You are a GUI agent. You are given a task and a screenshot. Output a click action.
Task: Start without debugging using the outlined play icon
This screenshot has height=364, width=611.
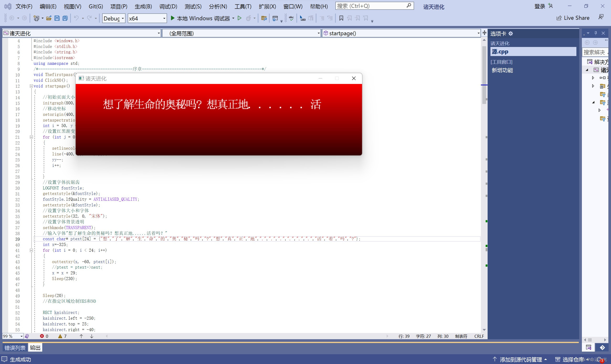[239, 18]
